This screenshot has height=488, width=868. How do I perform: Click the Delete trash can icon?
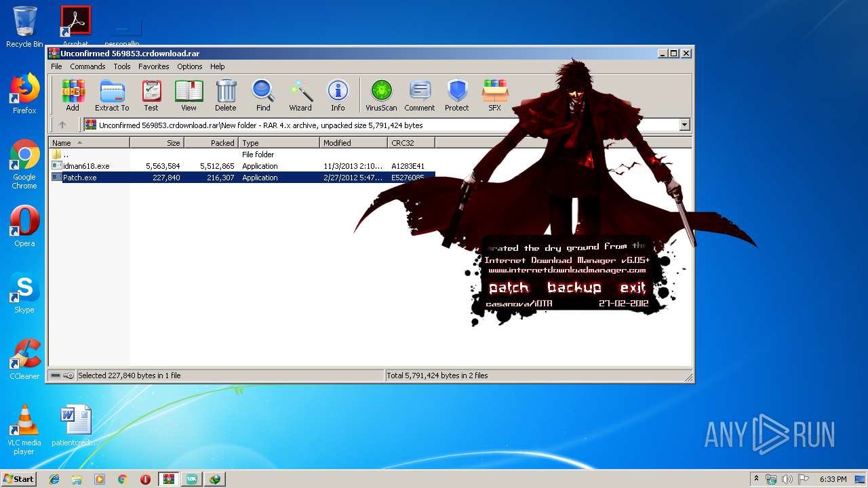(x=226, y=95)
